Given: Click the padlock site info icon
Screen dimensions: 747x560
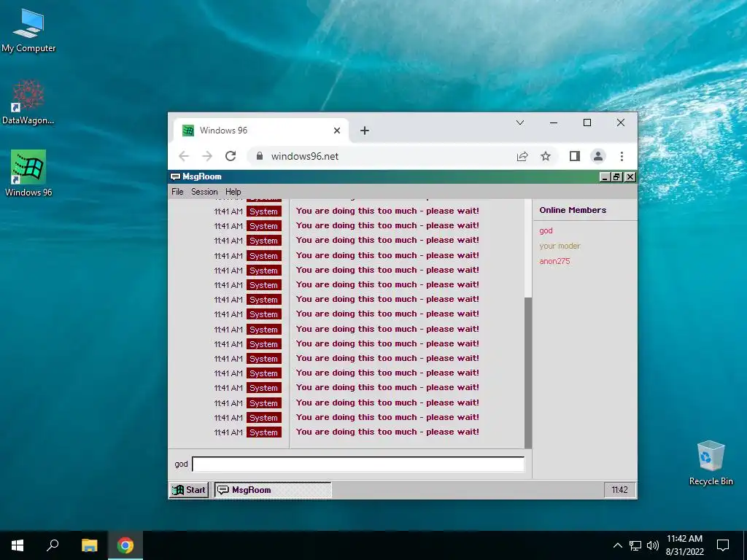Looking at the screenshot, I should [x=260, y=156].
